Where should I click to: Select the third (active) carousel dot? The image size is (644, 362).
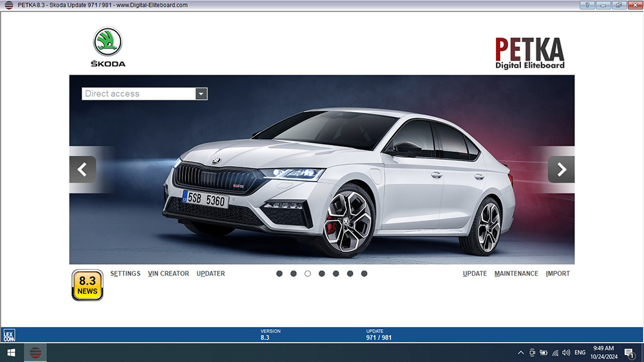tap(308, 274)
